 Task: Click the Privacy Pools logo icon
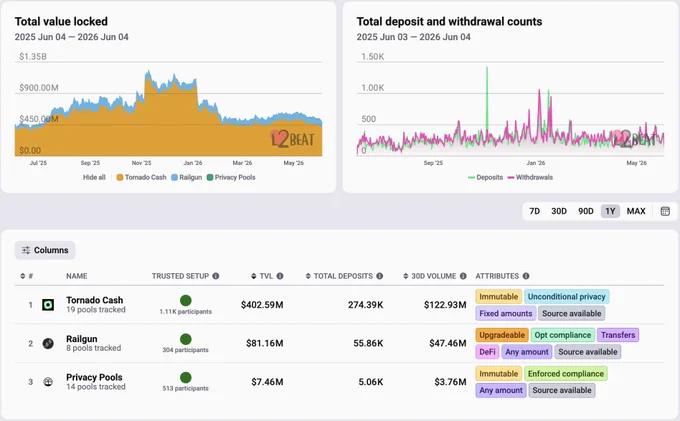pos(48,382)
